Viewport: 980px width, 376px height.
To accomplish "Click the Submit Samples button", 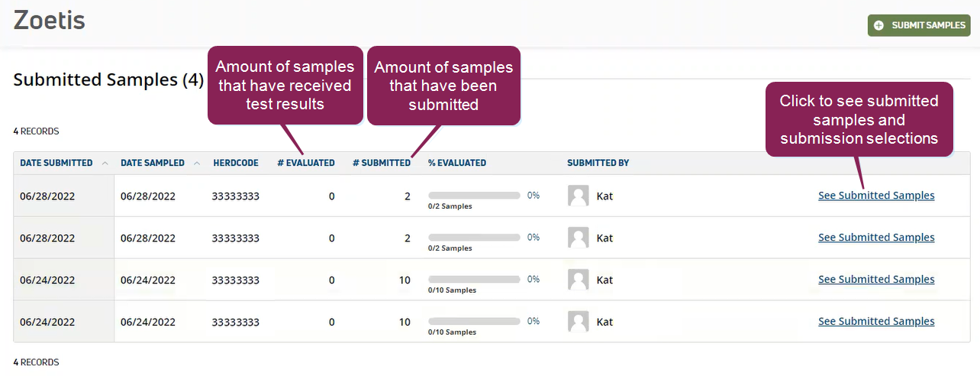I will click(x=919, y=25).
